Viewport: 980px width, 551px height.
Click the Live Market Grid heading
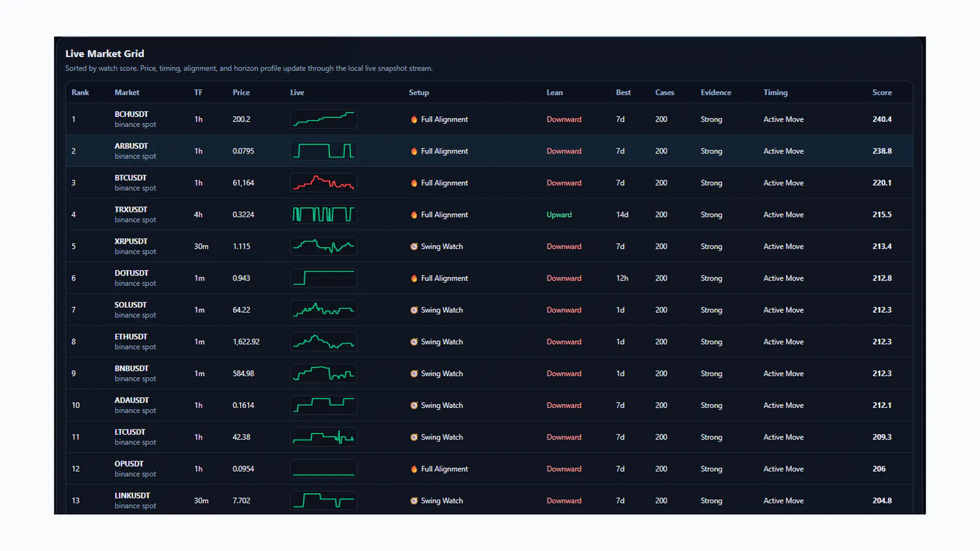pyautogui.click(x=105, y=54)
